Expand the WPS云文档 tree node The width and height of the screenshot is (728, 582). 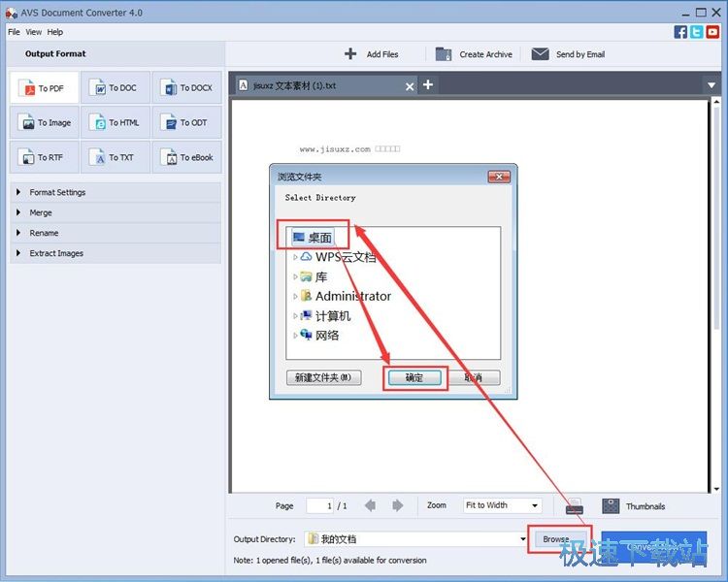(295, 257)
